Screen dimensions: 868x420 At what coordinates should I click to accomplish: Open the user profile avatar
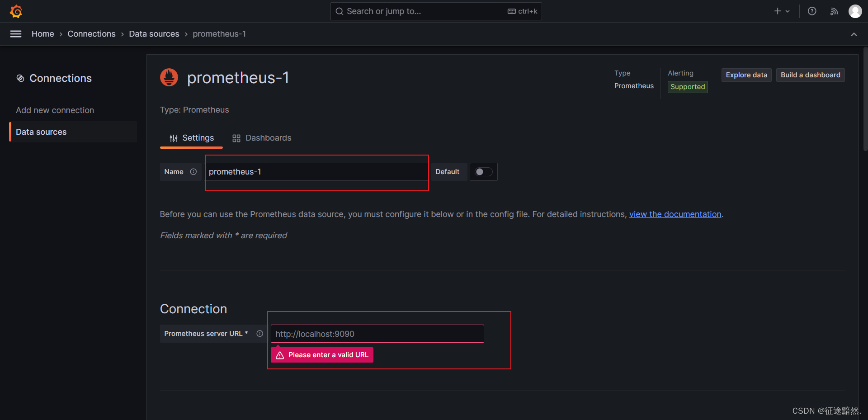pyautogui.click(x=855, y=11)
